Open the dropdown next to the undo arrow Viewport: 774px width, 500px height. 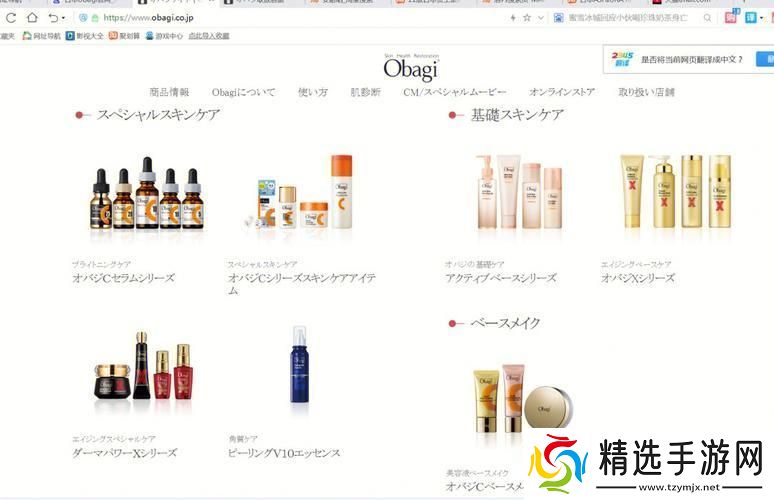click(x=63, y=18)
